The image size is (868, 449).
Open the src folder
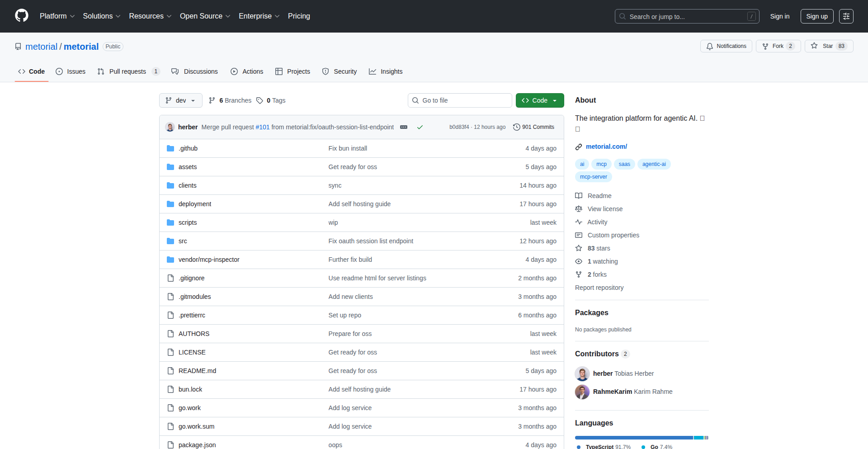click(x=183, y=241)
